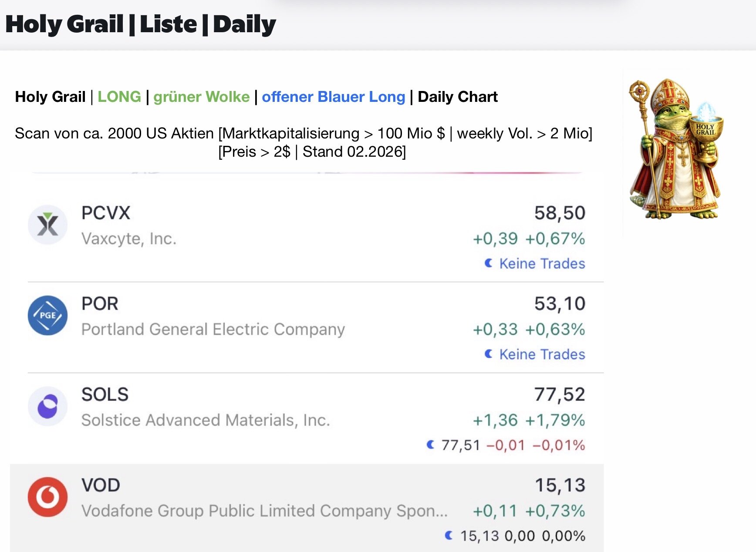Click the Keine Trades label under PCVX
This screenshot has height=552, width=756.
(x=542, y=263)
